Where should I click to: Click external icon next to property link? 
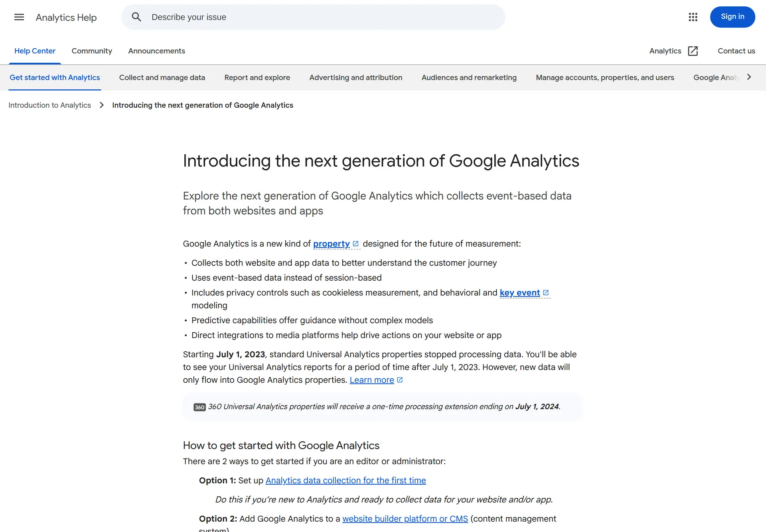tap(356, 244)
